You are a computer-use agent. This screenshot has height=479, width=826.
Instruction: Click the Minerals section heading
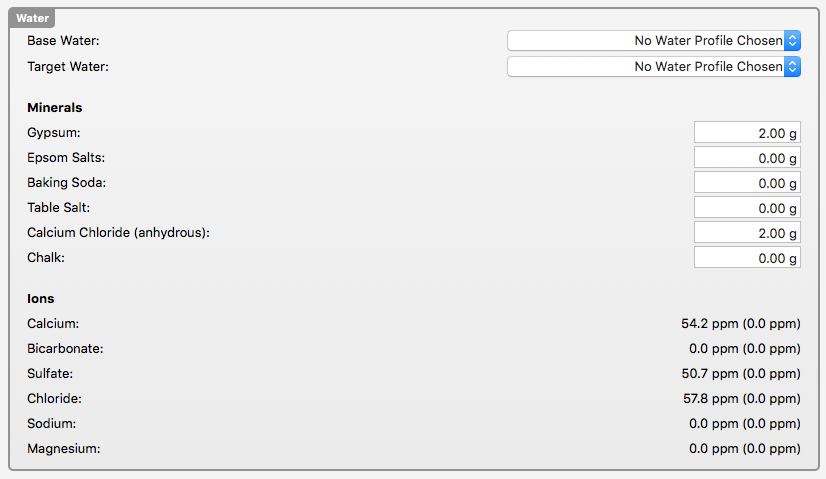55,108
